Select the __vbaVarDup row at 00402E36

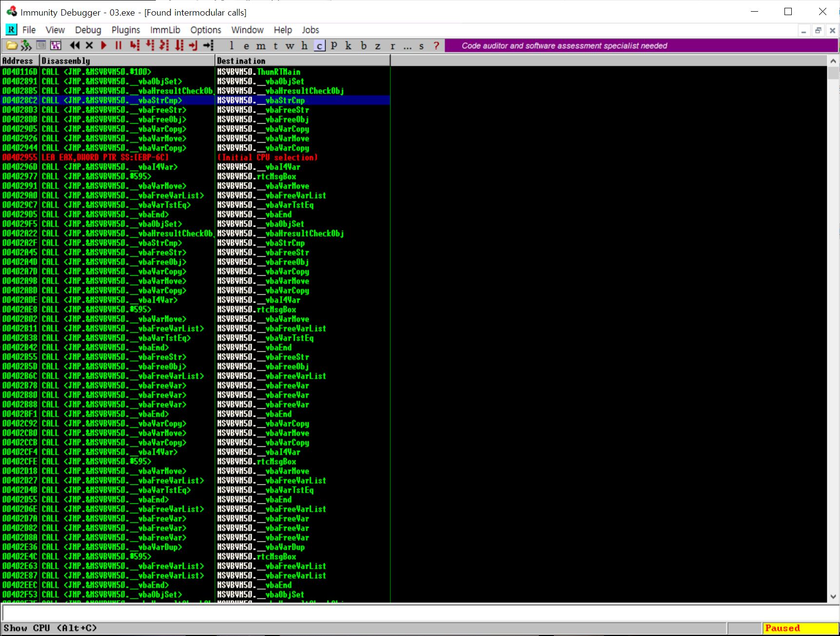tap(195, 547)
